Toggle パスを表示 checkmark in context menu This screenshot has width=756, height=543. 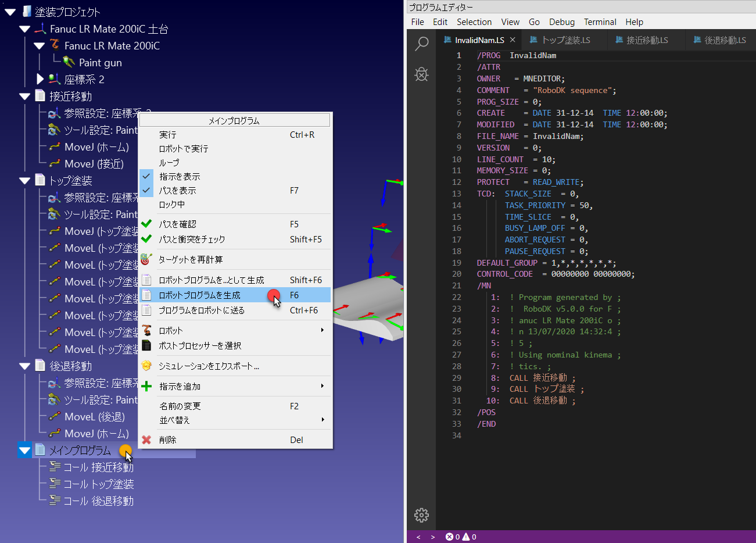146,190
